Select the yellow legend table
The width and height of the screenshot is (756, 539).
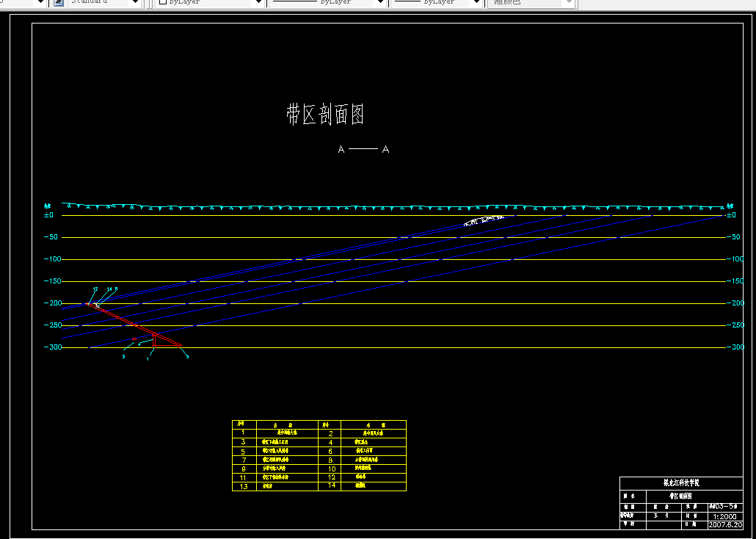coord(319,454)
